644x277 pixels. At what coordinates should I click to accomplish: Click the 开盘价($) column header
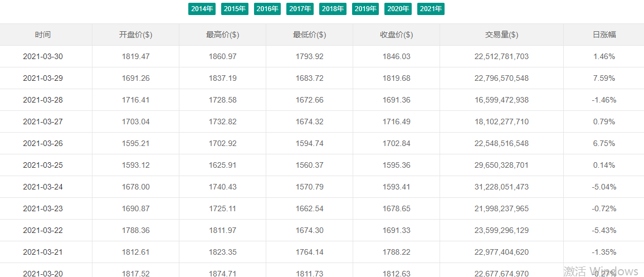135,35
